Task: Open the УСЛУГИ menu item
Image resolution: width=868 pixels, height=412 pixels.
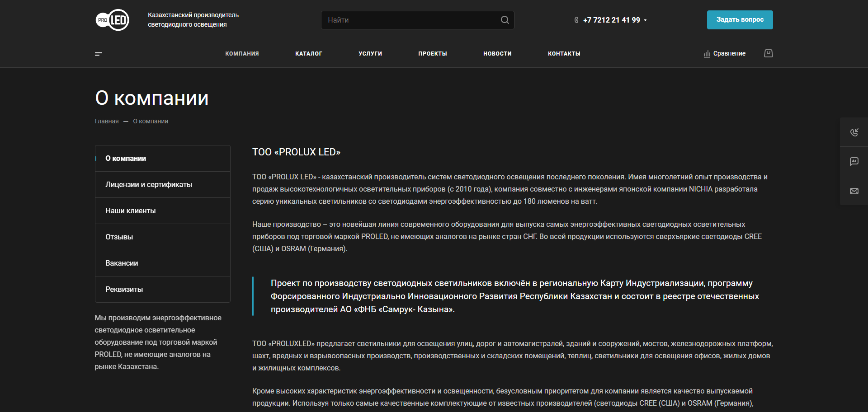Action: tap(370, 54)
